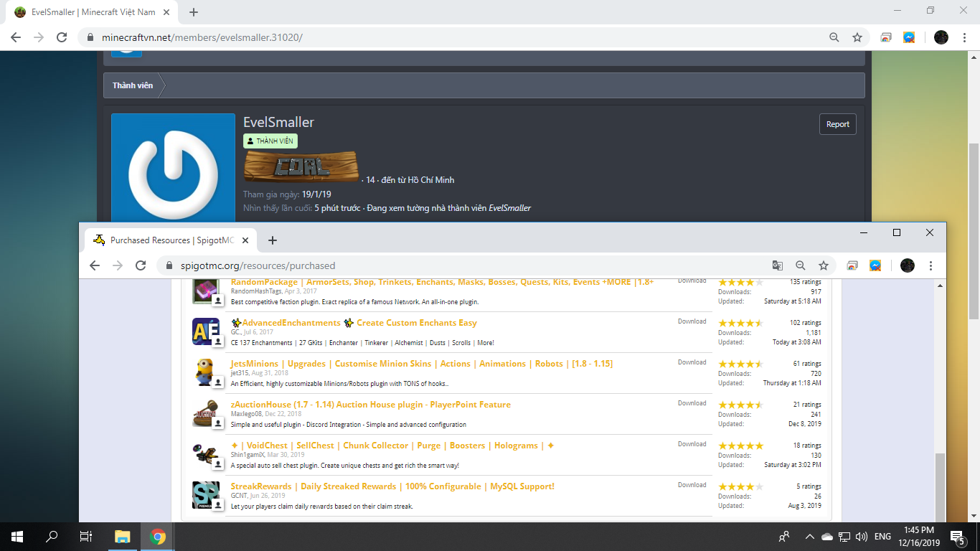Open the zAuctionHouse gavel plugin icon

206,414
